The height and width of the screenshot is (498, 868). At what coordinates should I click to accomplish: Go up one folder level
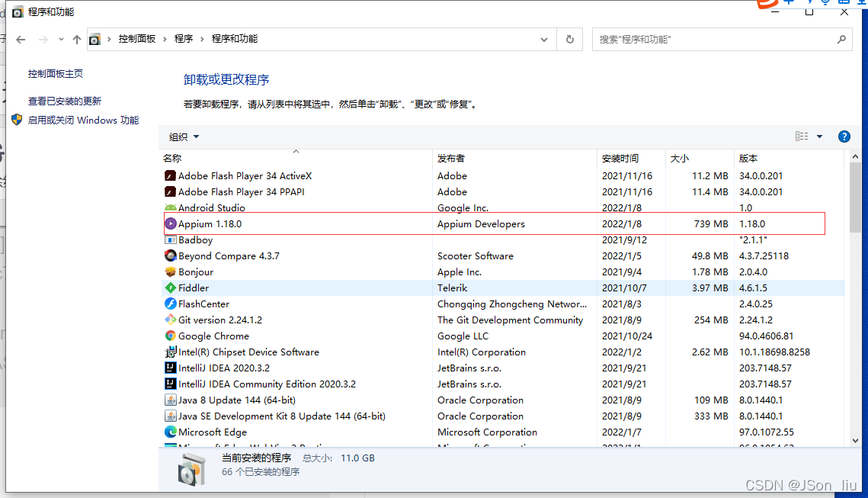(76, 40)
